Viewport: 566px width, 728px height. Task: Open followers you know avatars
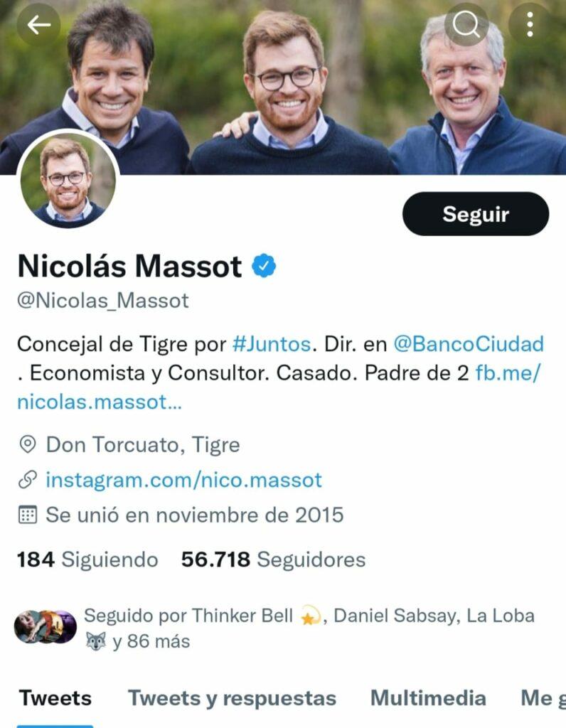[46, 627]
